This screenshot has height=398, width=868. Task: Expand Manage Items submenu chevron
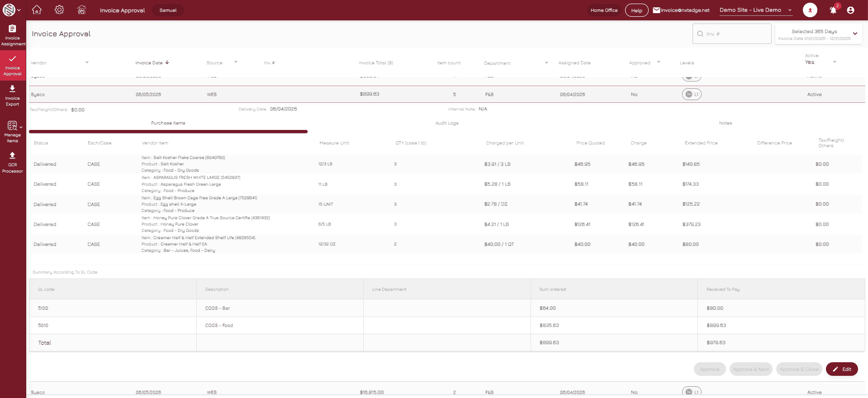(x=21, y=127)
